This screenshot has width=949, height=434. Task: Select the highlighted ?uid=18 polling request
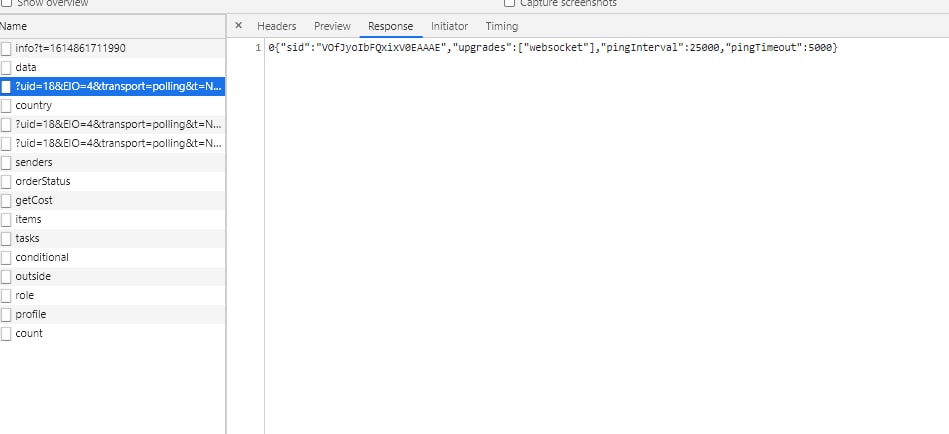tap(113, 87)
